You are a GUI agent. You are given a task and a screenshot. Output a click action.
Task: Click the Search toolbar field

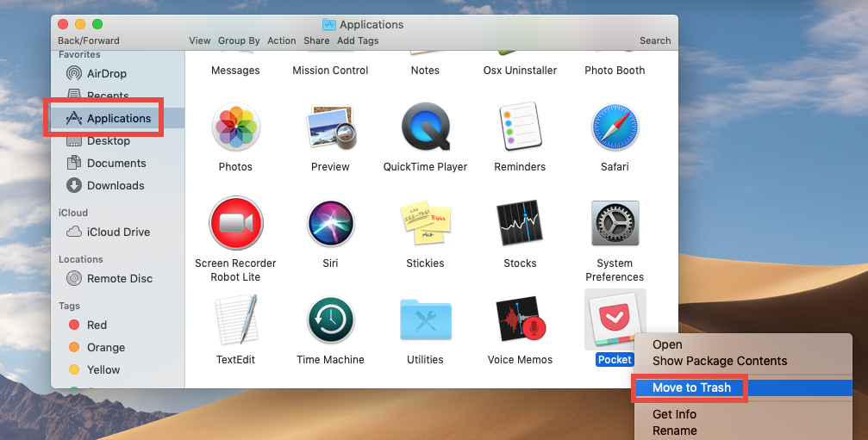pyautogui.click(x=655, y=40)
